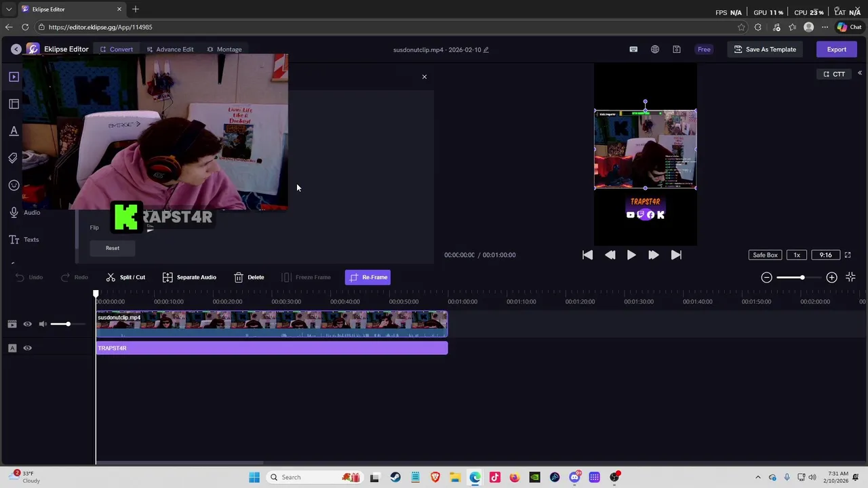Screen dimensions: 868x488
Task: Toggle the Safe Box overlay
Action: coord(765,255)
